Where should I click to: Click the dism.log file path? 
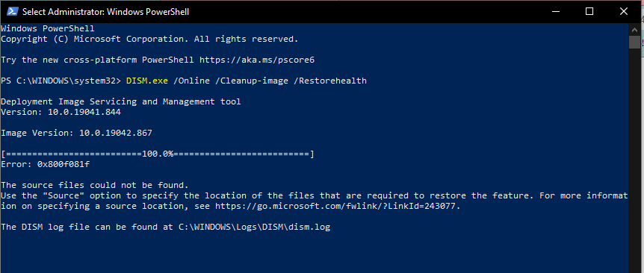254,227
